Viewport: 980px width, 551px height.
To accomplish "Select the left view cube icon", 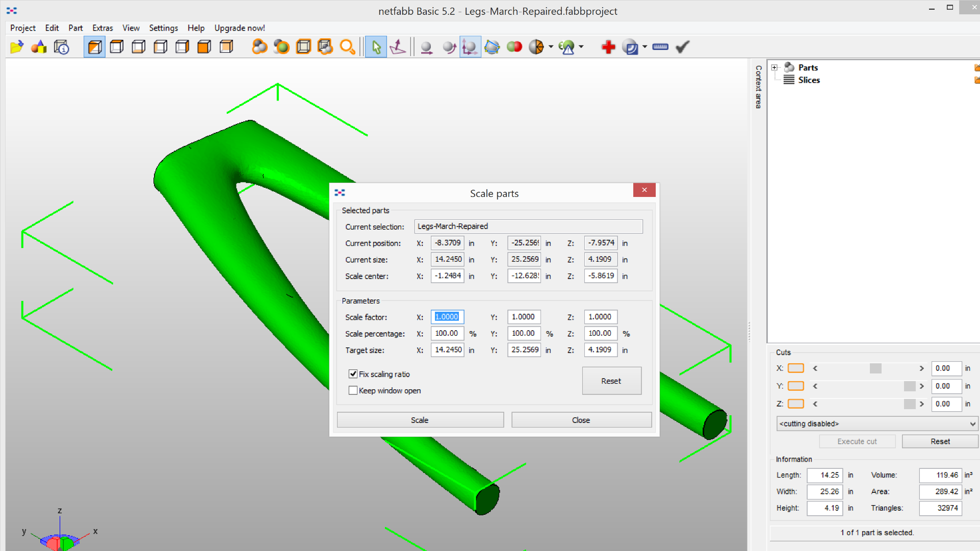I will point(161,47).
